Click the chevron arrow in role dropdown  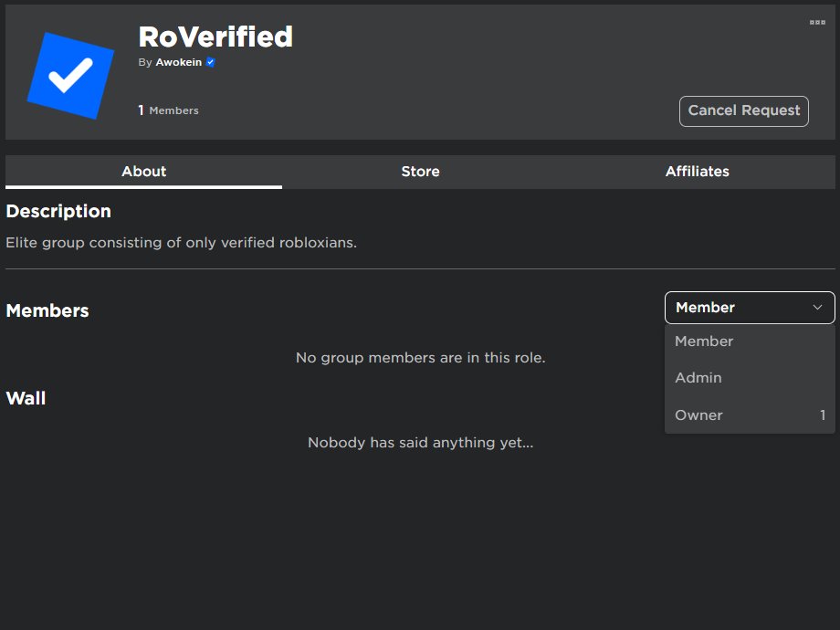point(817,308)
